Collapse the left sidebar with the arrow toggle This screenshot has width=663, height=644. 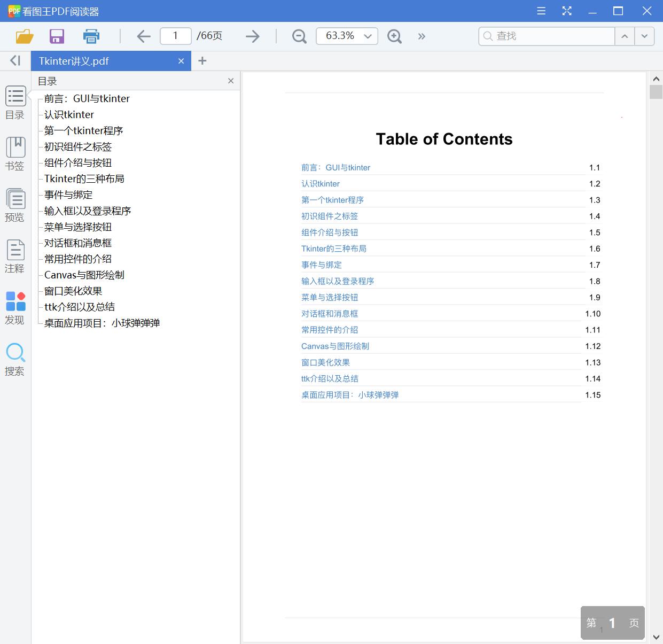(x=14, y=60)
